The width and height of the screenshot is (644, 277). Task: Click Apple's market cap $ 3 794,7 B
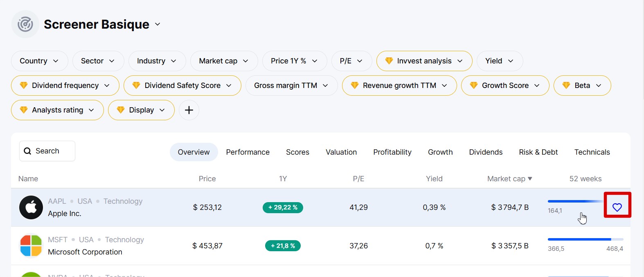510,207
